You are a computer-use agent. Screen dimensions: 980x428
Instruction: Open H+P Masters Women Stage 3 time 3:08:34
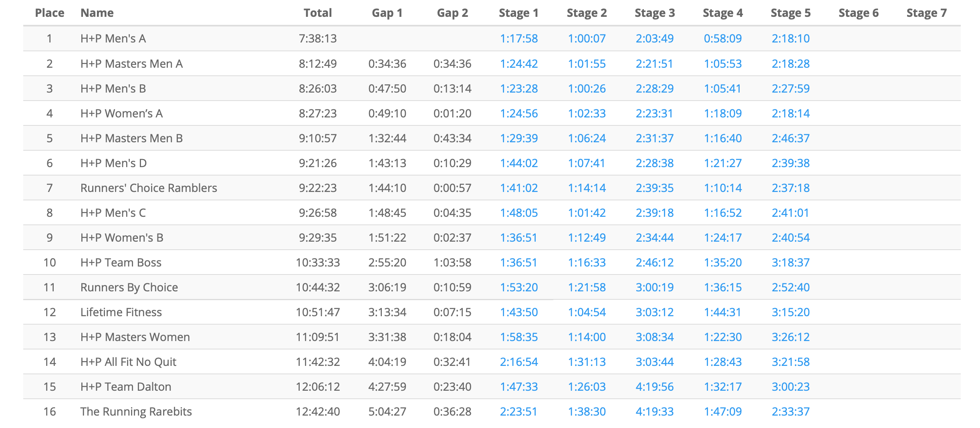coord(654,337)
